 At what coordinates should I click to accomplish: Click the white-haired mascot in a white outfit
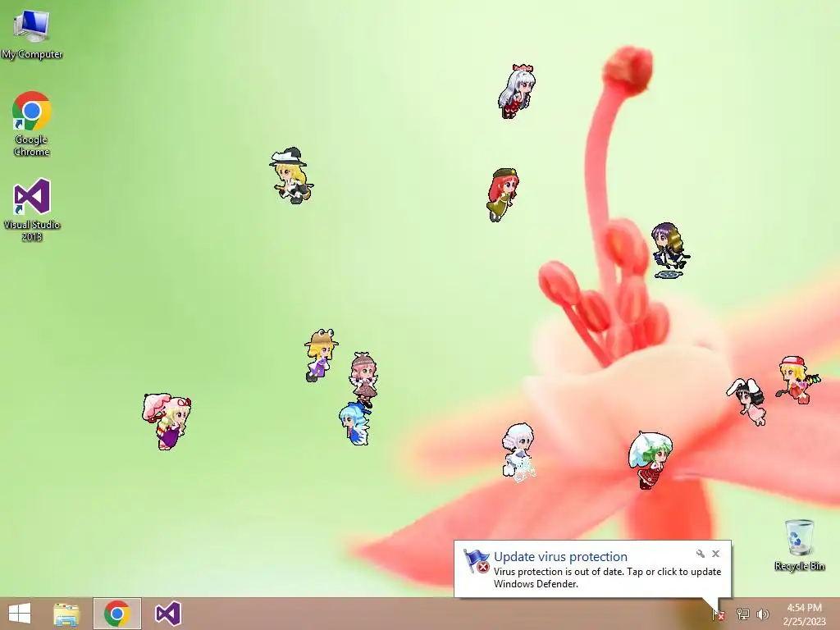click(518, 451)
